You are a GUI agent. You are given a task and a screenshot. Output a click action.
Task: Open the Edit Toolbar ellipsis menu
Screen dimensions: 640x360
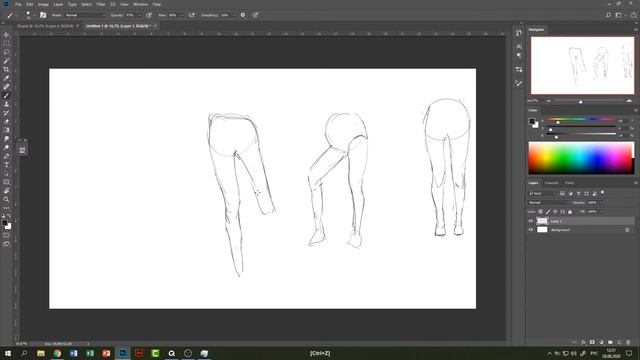pos(6,208)
